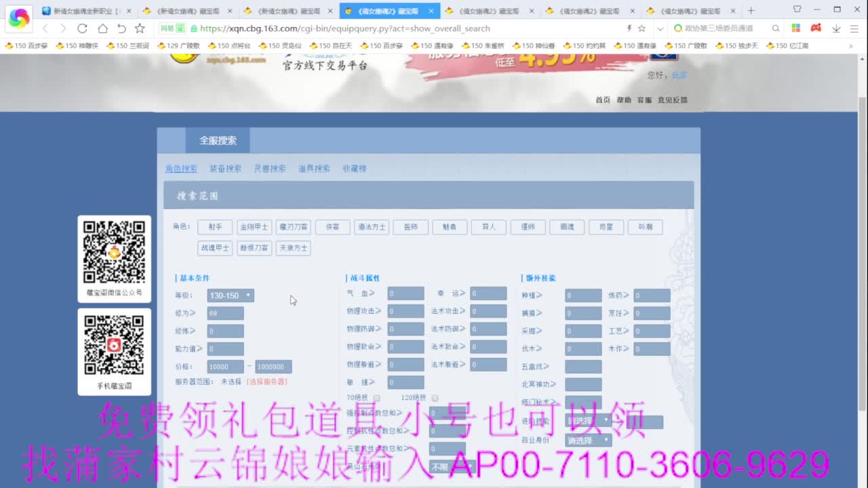Image resolution: width=868 pixels, height=488 pixels.
Task: Open the 进阶技能 请选择 dropdown
Action: 588,421
